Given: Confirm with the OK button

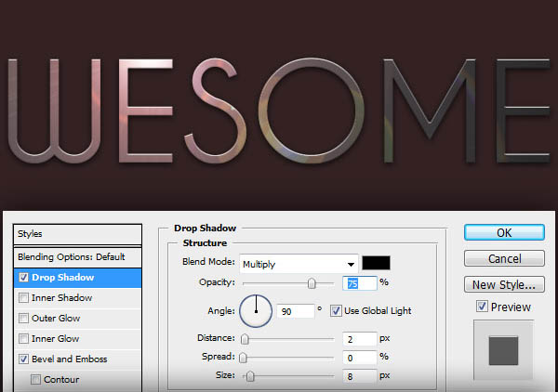Looking at the screenshot, I should point(504,233).
